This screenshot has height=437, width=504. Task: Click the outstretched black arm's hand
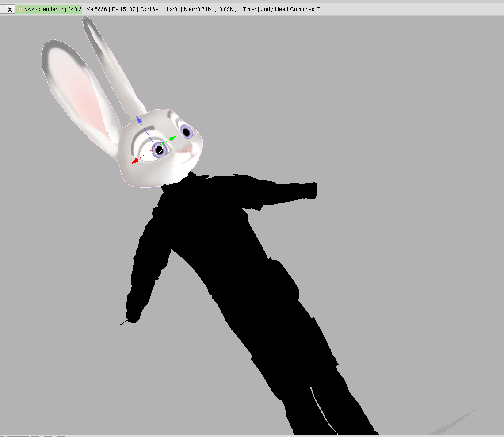[x=311, y=190]
